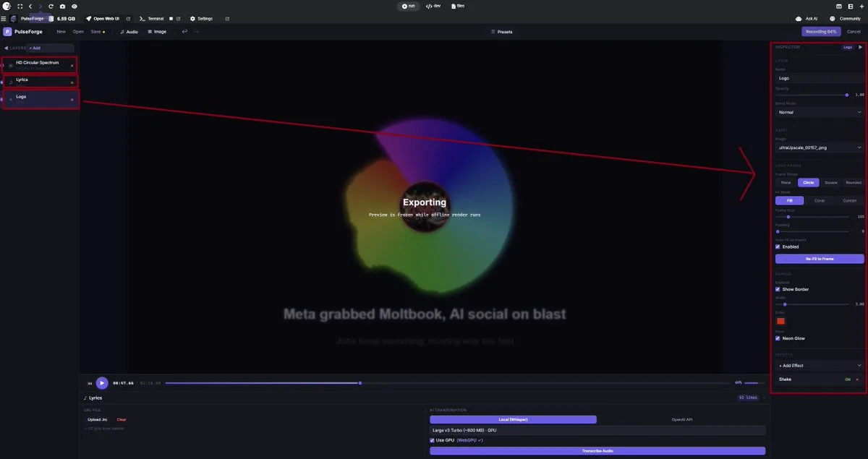Viewport: 868px width, 459px height.
Task: Switch to the OpenAI API transcription tab
Action: click(x=681, y=419)
